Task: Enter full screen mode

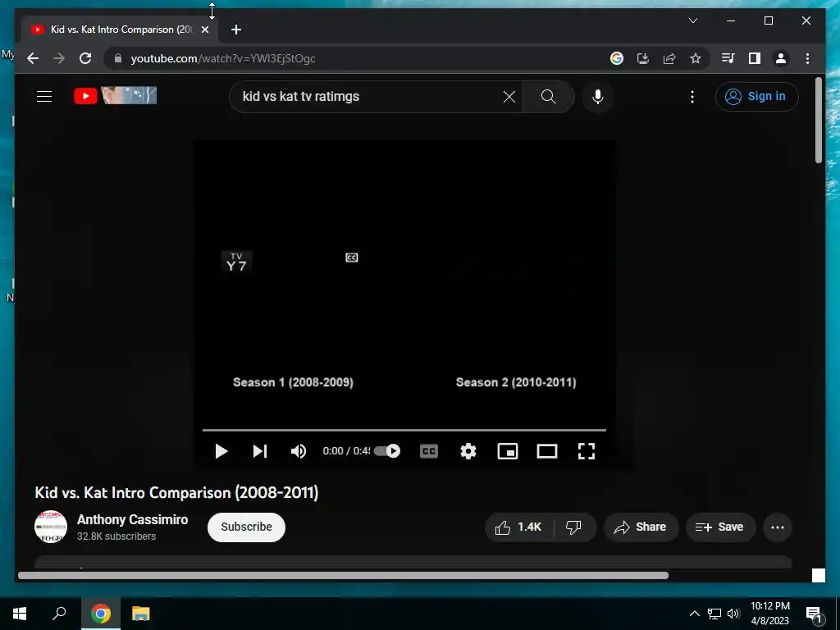Action: [587, 451]
